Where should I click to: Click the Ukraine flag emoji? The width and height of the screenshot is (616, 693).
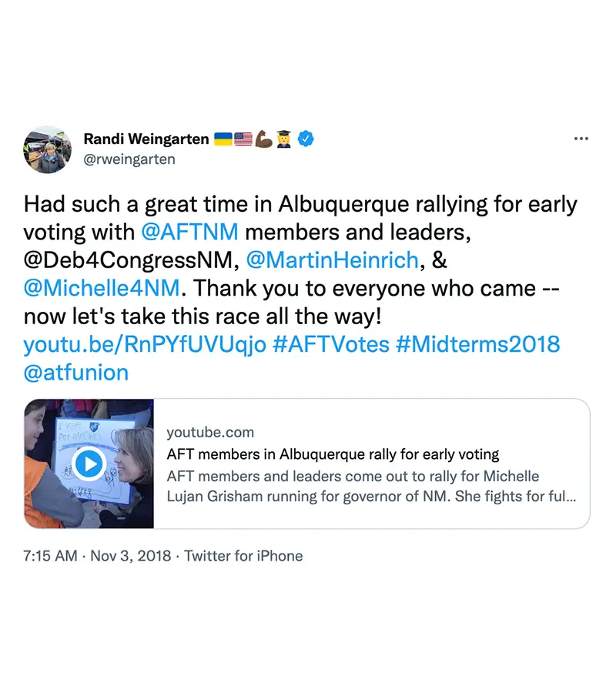point(223,139)
